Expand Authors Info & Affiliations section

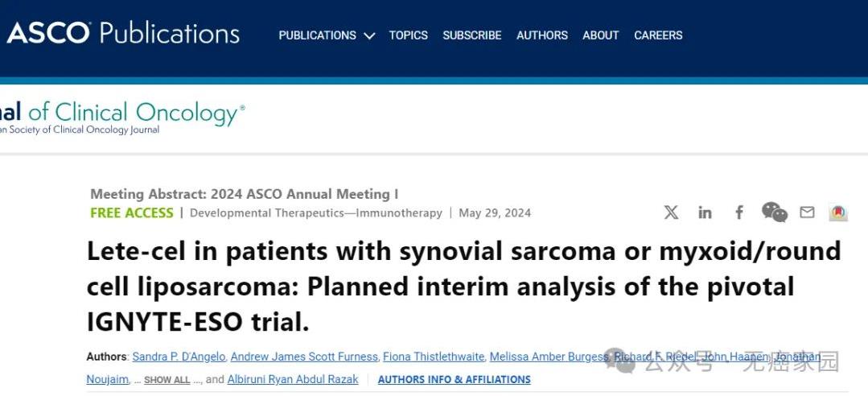pyautogui.click(x=454, y=380)
